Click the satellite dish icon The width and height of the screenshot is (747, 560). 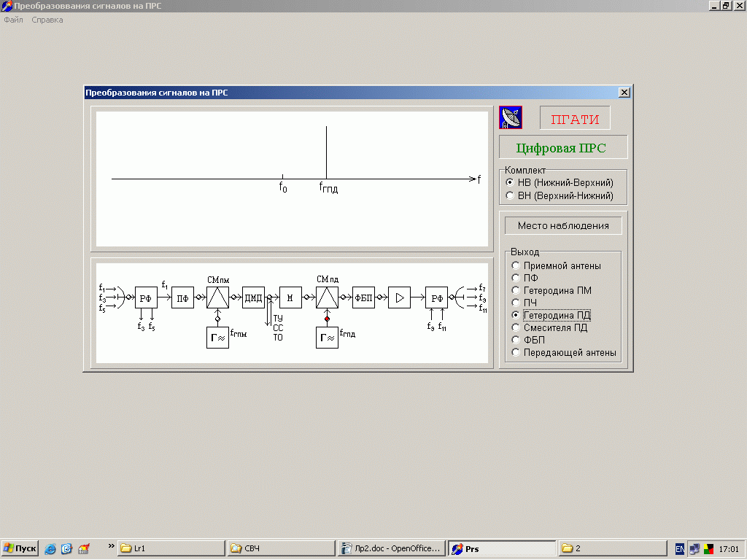510,117
